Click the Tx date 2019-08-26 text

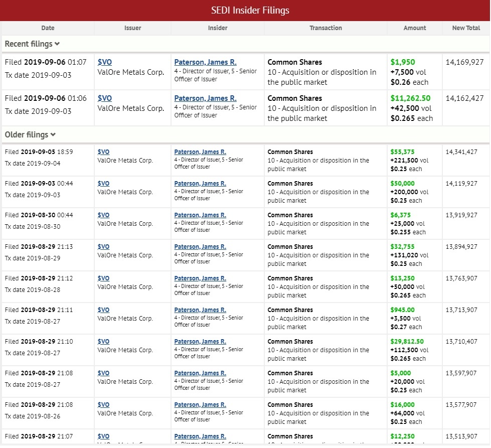(33, 416)
